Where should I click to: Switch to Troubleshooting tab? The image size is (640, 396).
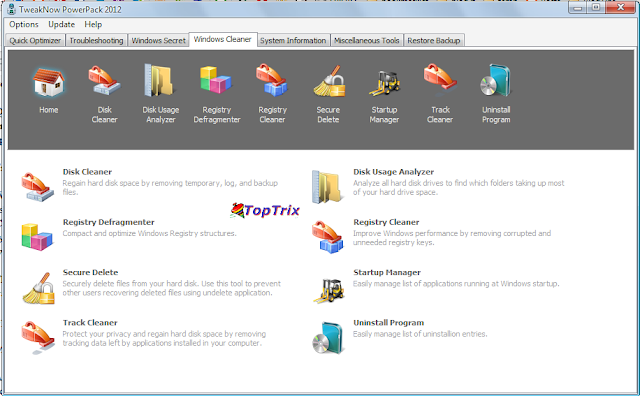pyautogui.click(x=96, y=40)
